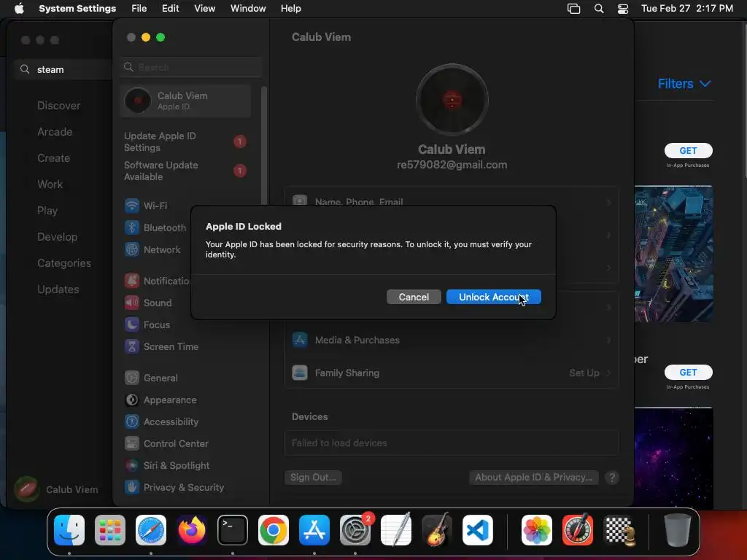
Task: Open Photos from the Dock
Action: 537,530
